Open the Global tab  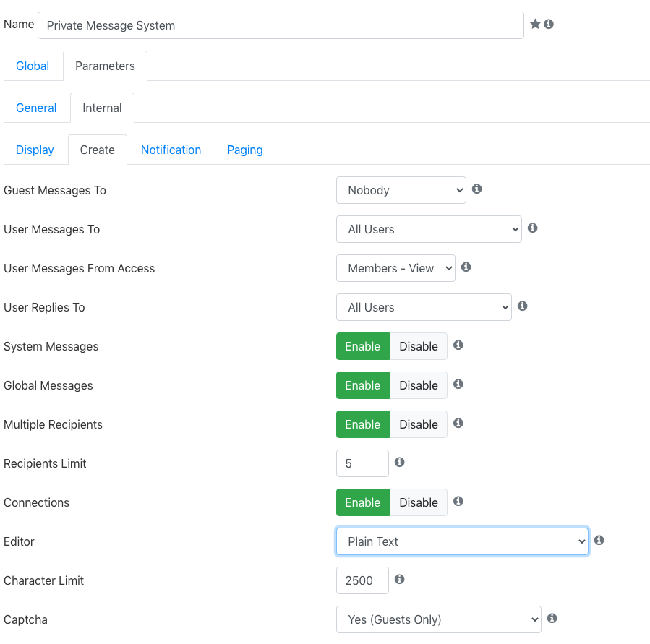33,66
